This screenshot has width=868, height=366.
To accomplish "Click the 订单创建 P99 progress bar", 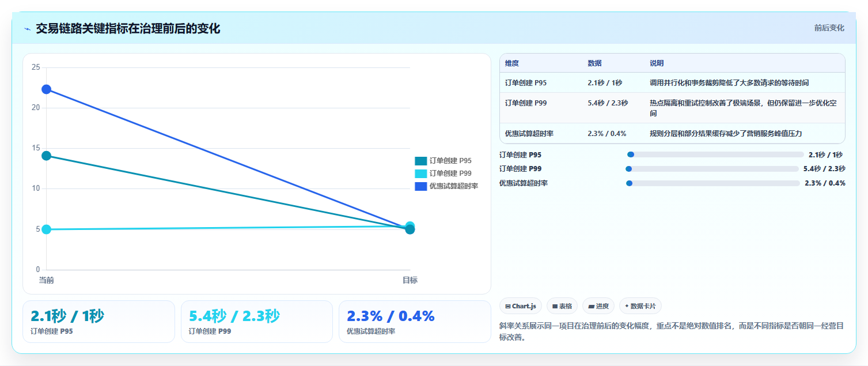I will [x=712, y=169].
